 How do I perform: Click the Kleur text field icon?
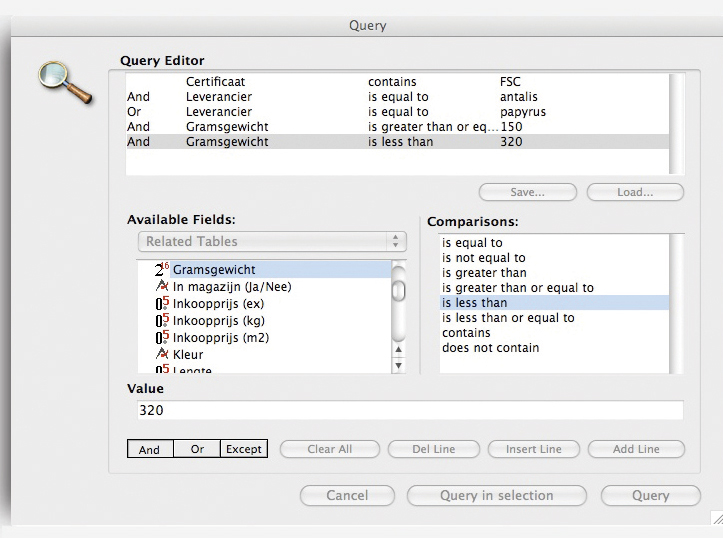(x=162, y=354)
